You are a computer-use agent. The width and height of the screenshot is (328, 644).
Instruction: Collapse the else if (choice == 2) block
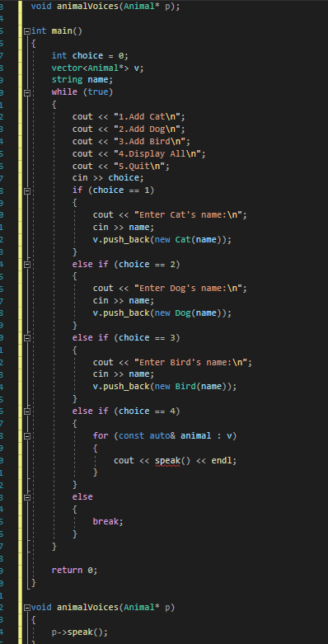(x=27, y=265)
